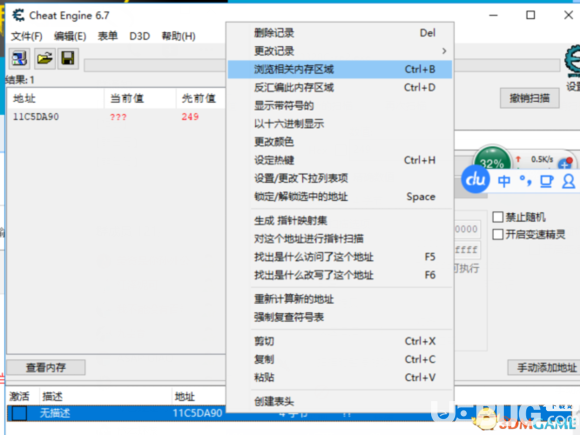Screen dimensions: 580x435
Task: Choose 强制复查符号表 entry
Action: pos(340,317)
